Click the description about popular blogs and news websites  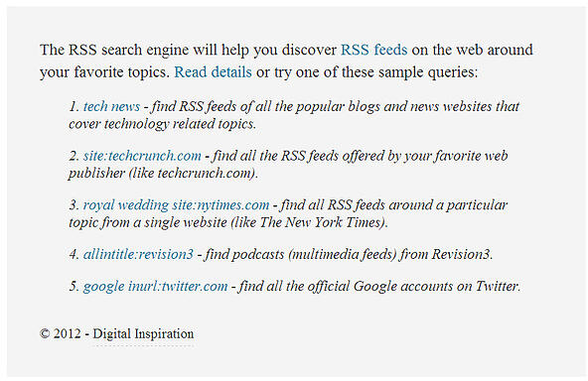tap(294, 115)
